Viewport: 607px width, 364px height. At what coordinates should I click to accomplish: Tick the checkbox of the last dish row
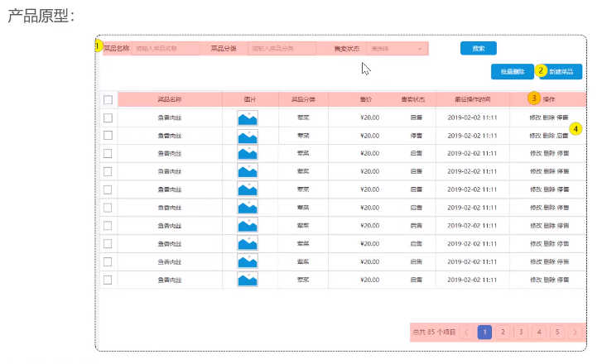(108, 280)
